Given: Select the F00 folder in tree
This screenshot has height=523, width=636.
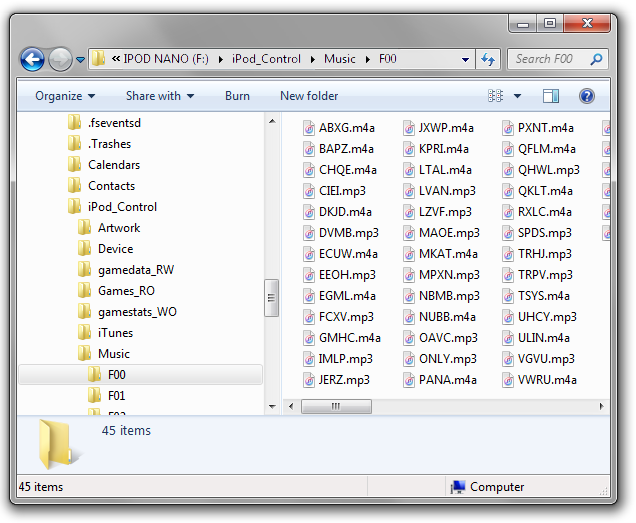Looking at the screenshot, I should point(140,374).
